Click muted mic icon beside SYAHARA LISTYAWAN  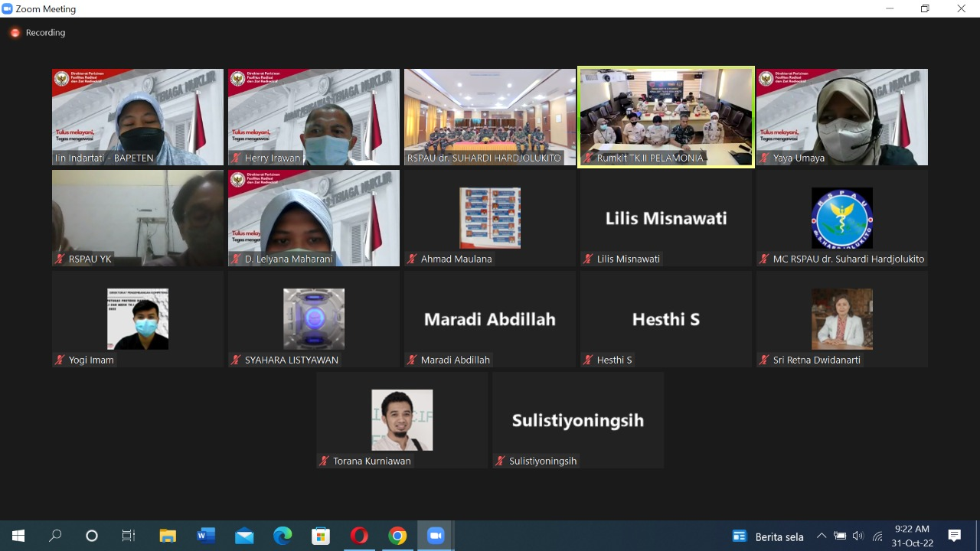tap(236, 360)
